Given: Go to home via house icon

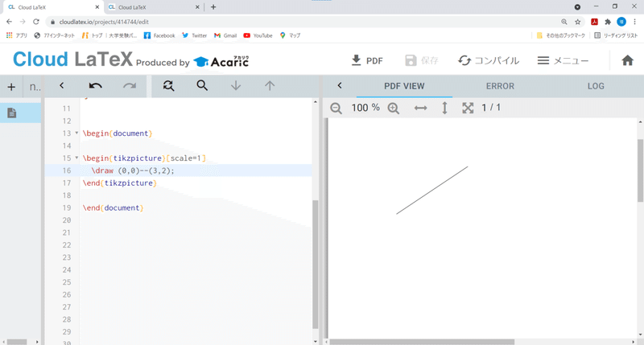Looking at the screenshot, I should pyautogui.click(x=627, y=60).
